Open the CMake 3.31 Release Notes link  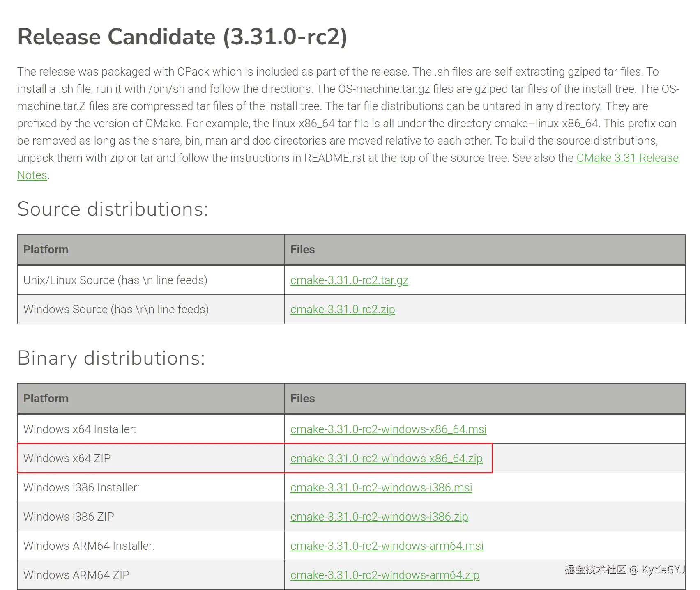tap(627, 158)
